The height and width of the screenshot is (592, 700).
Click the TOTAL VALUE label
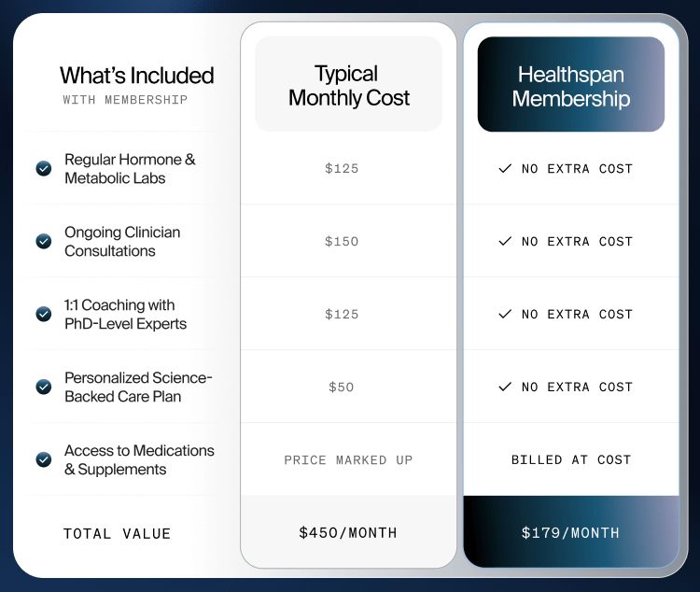tap(118, 534)
